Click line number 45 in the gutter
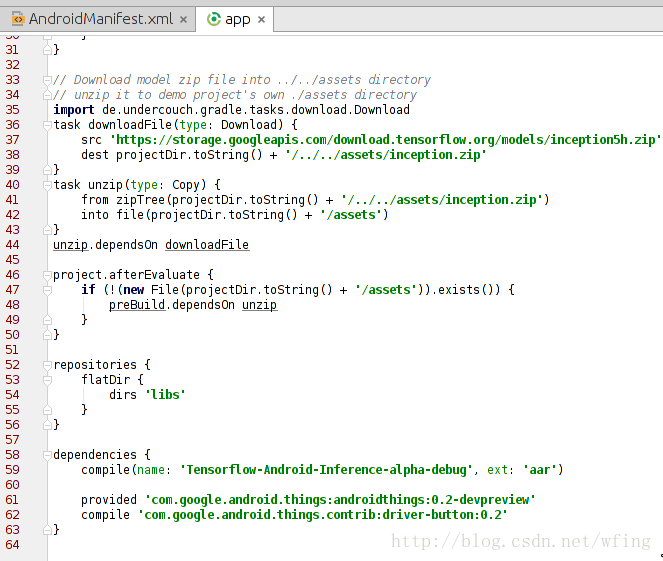Screen dimensions: 663x561 coord(12,260)
